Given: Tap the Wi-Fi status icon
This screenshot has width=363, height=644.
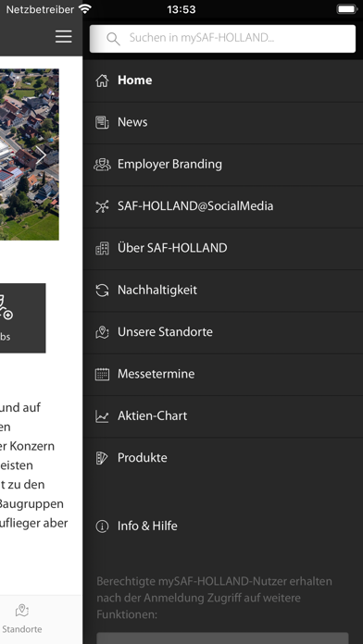Looking at the screenshot, I should [x=85, y=9].
